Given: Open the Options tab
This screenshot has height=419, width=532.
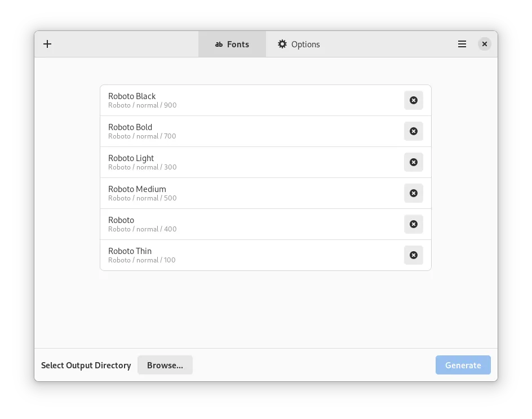Looking at the screenshot, I should click(x=299, y=44).
